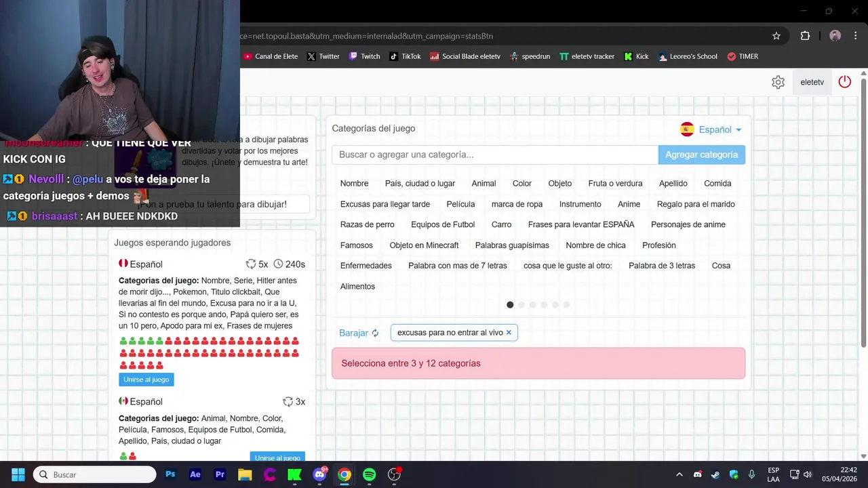
Task: Open volume control in tray
Action: click(x=807, y=474)
